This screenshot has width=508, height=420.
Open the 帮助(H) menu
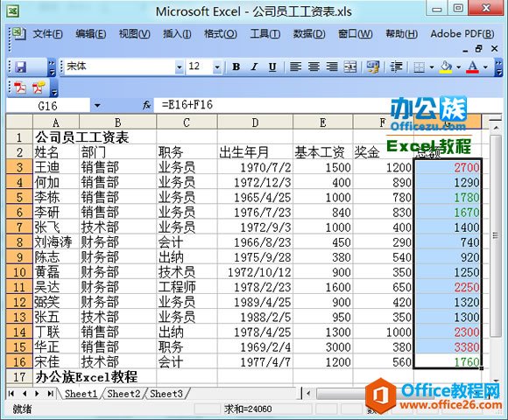(401, 34)
